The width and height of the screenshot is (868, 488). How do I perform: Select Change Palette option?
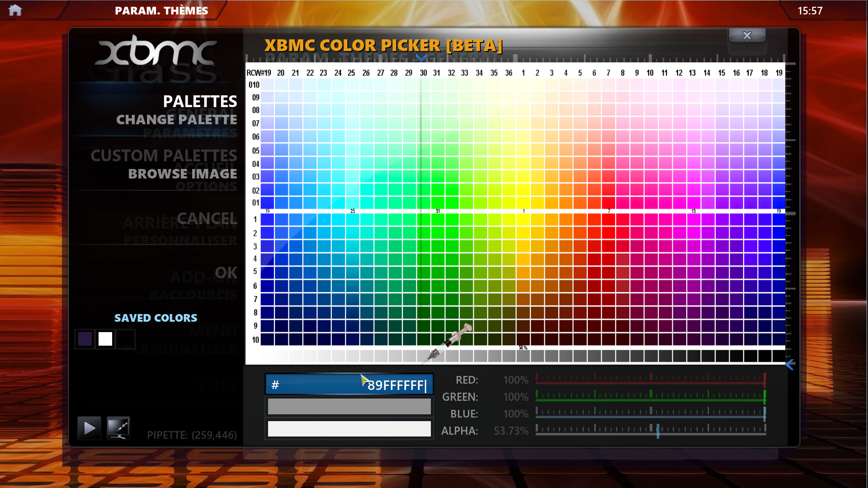click(x=176, y=120)
